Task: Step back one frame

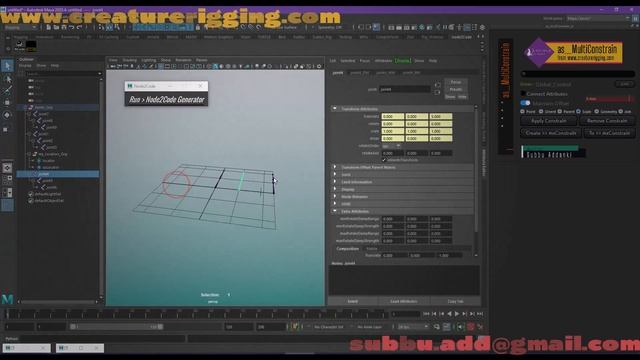Action: [x=434, y=314]
